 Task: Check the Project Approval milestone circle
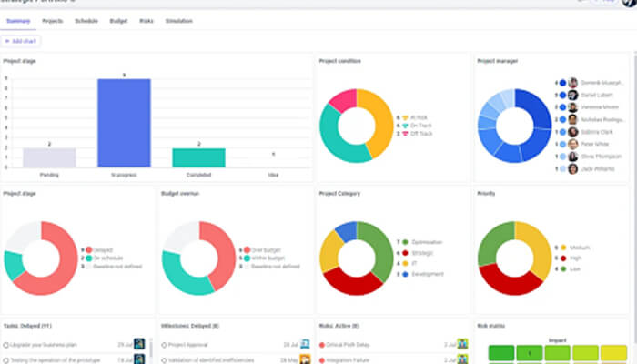pos(164,345)
